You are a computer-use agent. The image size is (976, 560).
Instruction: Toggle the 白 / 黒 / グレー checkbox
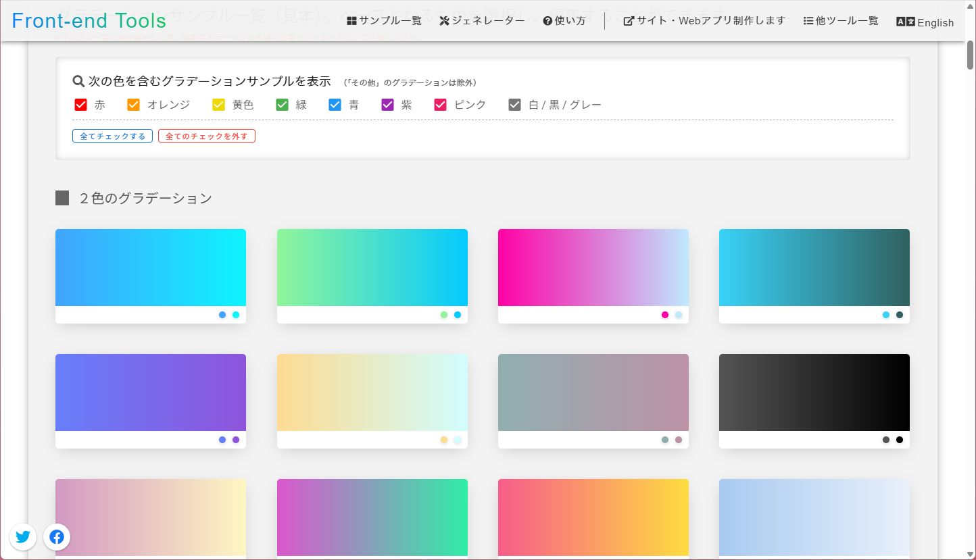[515, 105]
